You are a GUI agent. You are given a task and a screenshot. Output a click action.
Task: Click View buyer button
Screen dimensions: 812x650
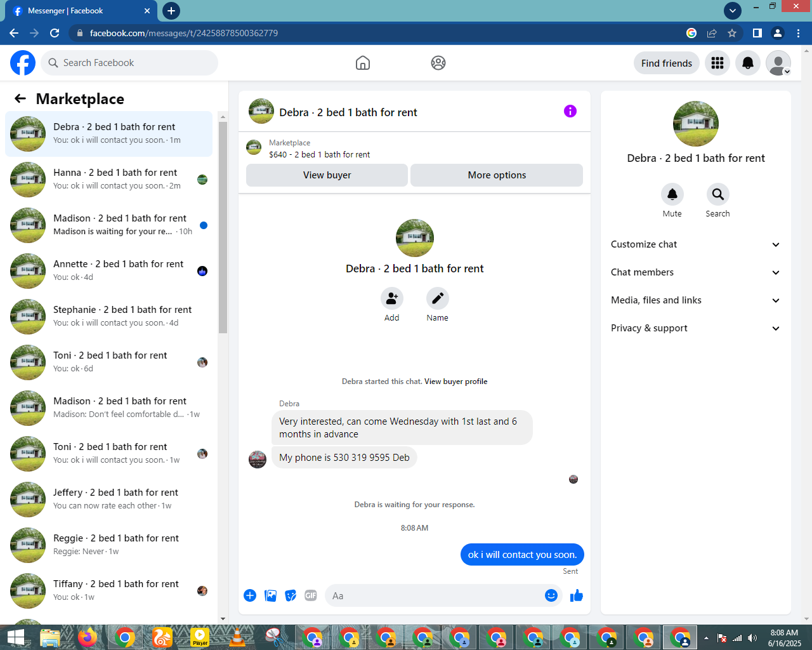point(327,175)
